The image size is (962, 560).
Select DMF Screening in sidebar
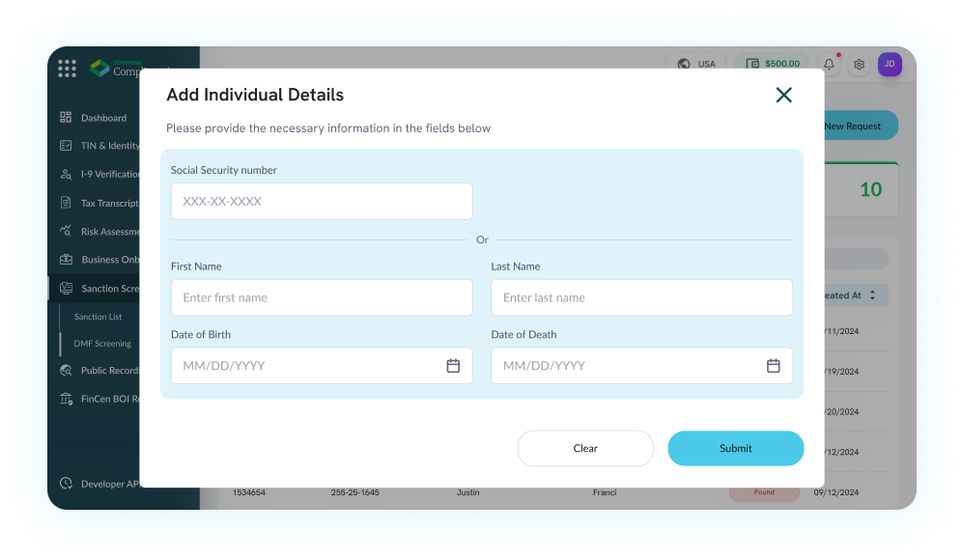102,344
